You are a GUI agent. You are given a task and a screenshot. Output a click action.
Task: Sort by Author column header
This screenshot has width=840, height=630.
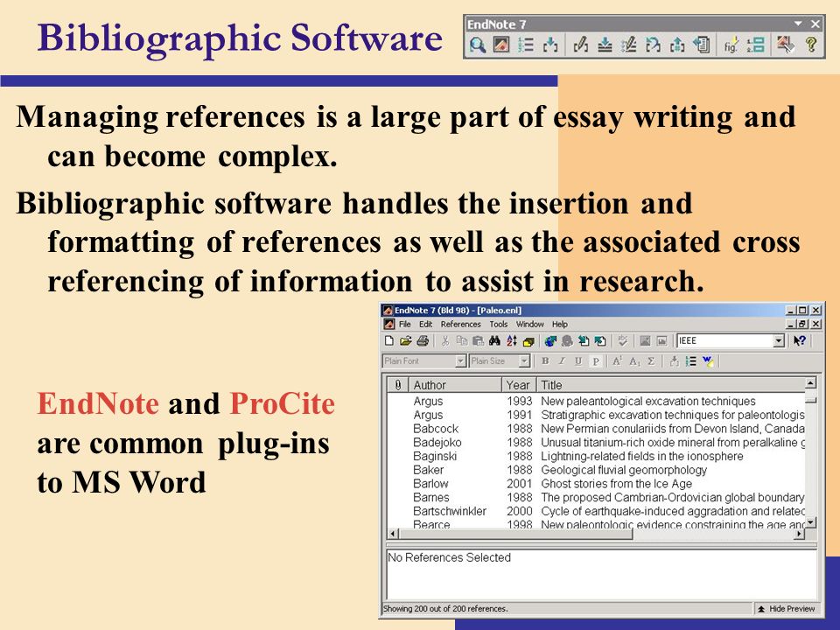point(455,385)
